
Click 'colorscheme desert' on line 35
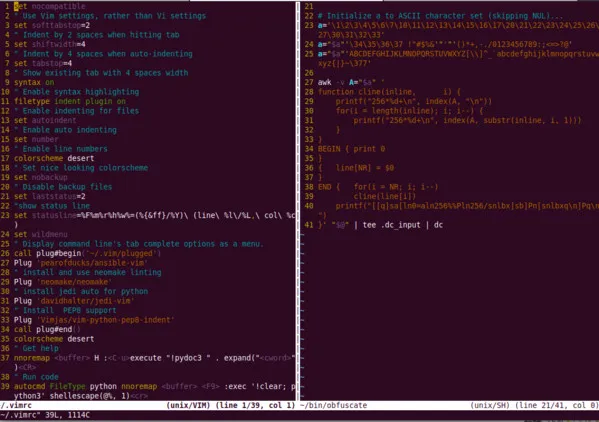pyautogui.click(x=54, y=339)
